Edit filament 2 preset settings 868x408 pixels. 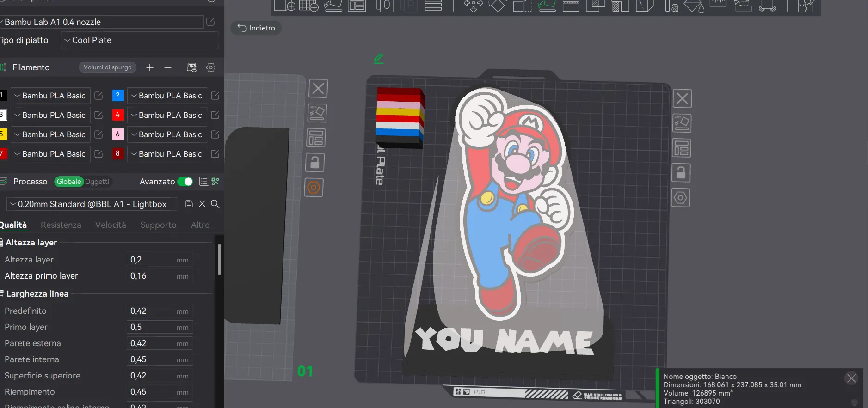pyautogui.click(x=215, y=96)
